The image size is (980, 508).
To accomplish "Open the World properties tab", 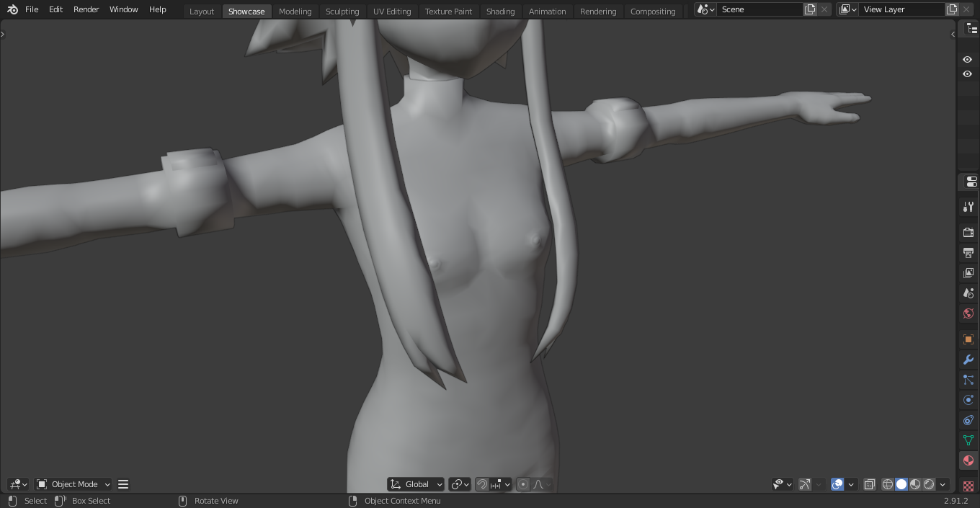I will pos(968,313).
